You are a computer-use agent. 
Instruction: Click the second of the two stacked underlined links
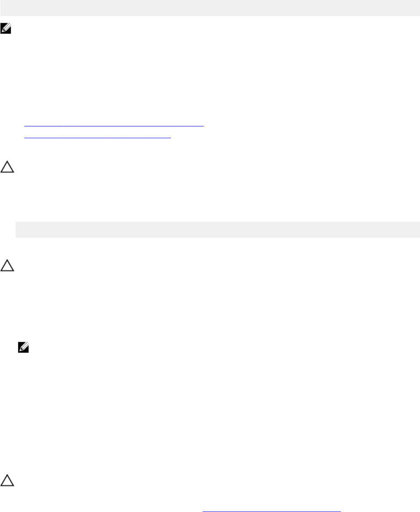point(98,137)
